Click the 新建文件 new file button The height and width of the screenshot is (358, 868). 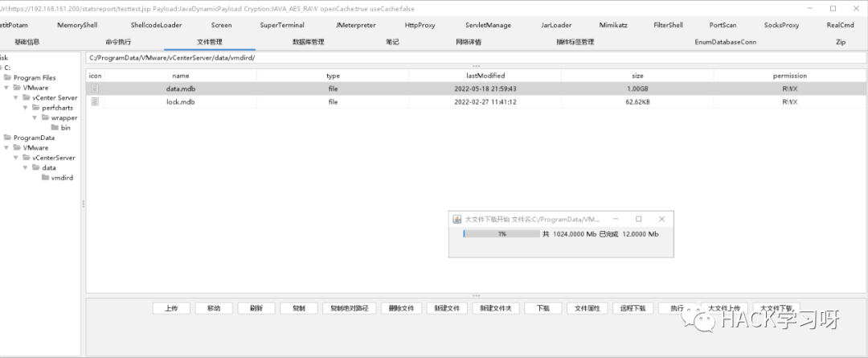[x=448, y=308]
